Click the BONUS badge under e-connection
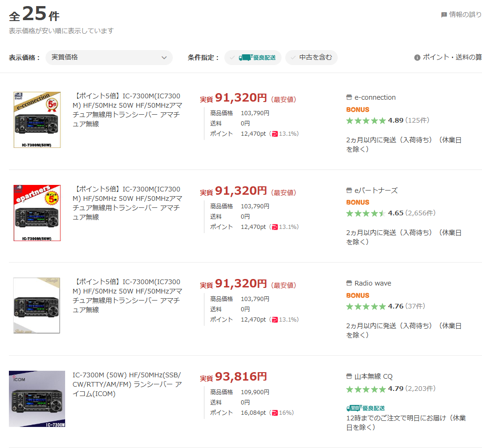Viewport: 482px width, 448px height. (357, 110)
